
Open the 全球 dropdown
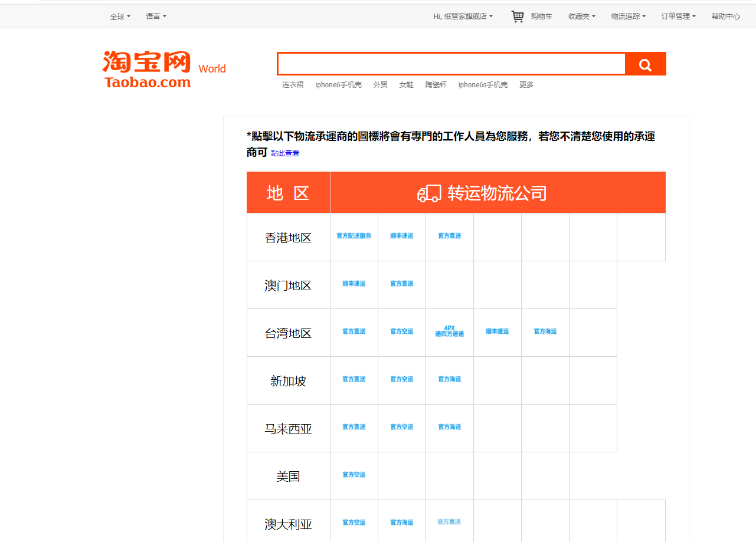pos(120,17)
